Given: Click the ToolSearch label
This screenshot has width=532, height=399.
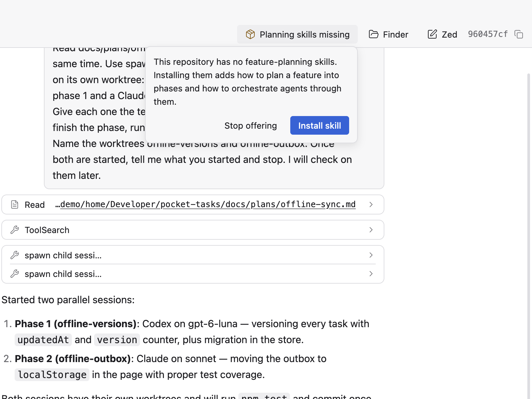Looking at the screenshot, I should (47, 230).
